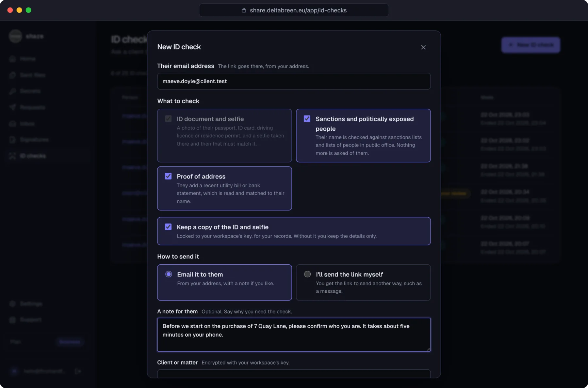Click the description starting "They add a recent utility bill"
The height and width of the screenshot is (388, 588).
tap(230, 194)
